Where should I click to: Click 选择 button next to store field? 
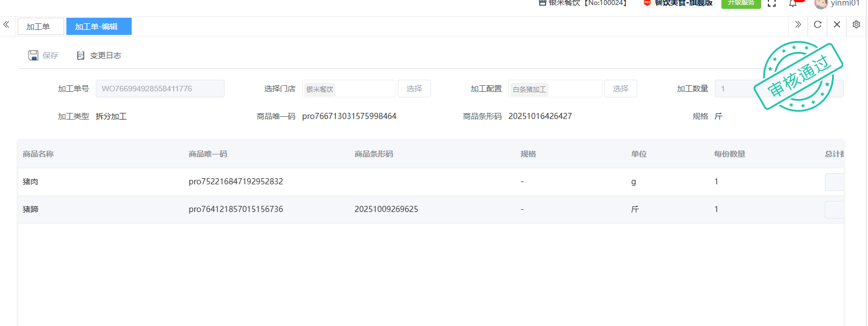point(414,89)
